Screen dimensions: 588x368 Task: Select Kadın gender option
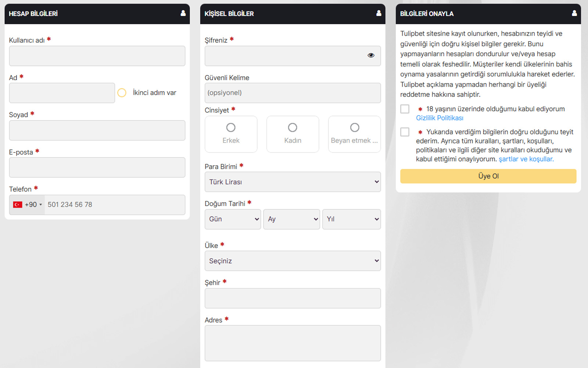(293, 128)
